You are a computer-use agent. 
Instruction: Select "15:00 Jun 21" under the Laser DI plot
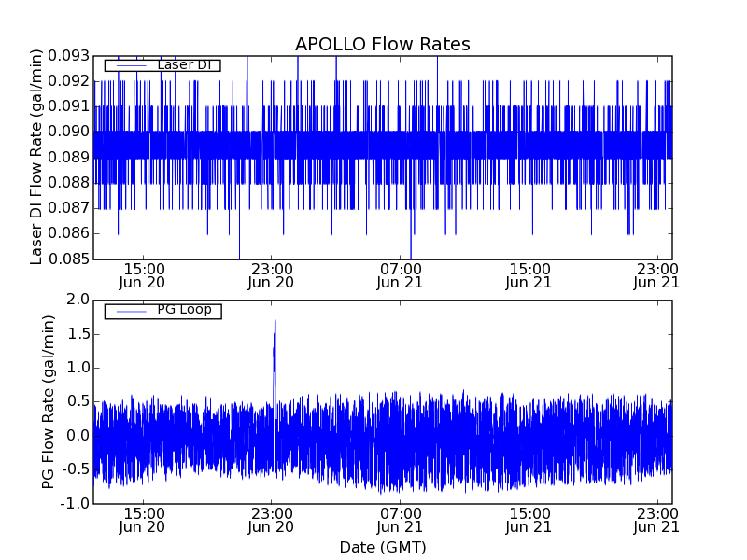(529, 276)
